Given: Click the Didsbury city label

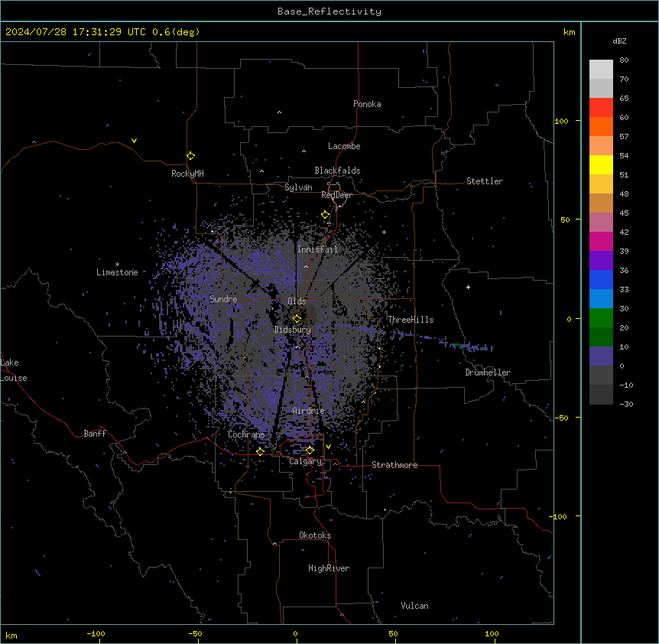Looking at the screenshot, I should pyautogui.click(x=293, y=330).
